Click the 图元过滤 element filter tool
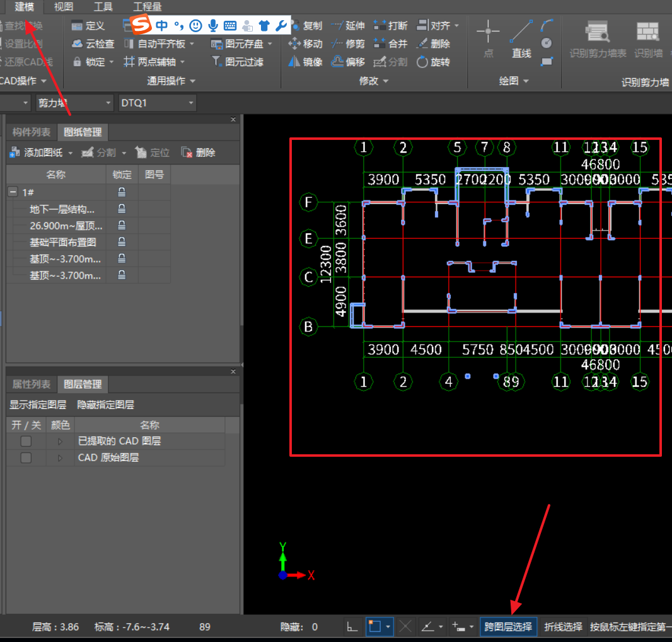This screenshot has height=642, width=672. click(x=238, y=62)
